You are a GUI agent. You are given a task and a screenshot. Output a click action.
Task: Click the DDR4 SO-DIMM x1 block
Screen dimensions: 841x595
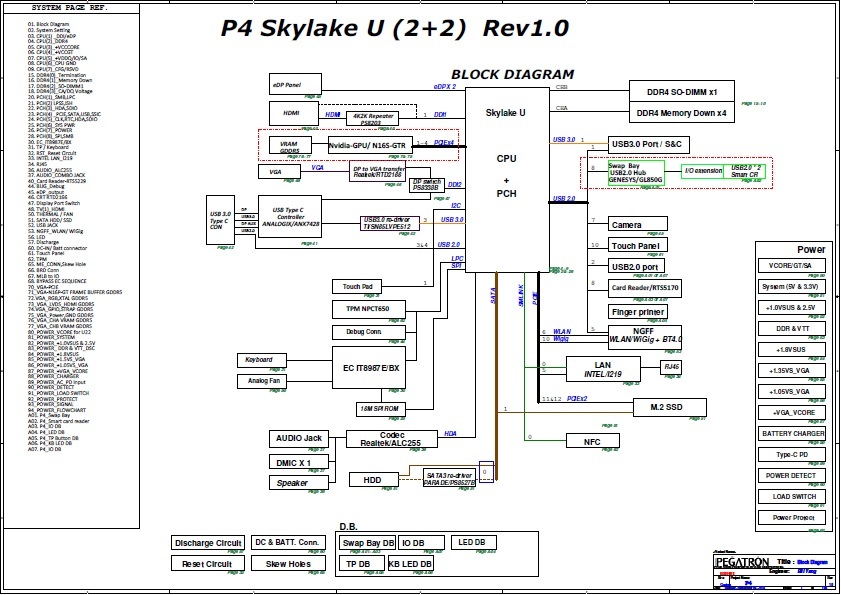[682, 91]
